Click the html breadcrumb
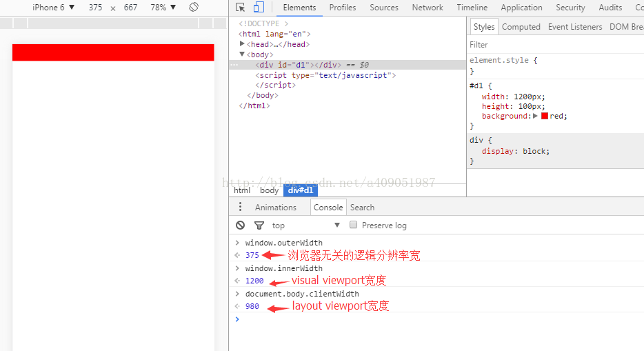The image size is (644, 351). [x=242, y=190]
